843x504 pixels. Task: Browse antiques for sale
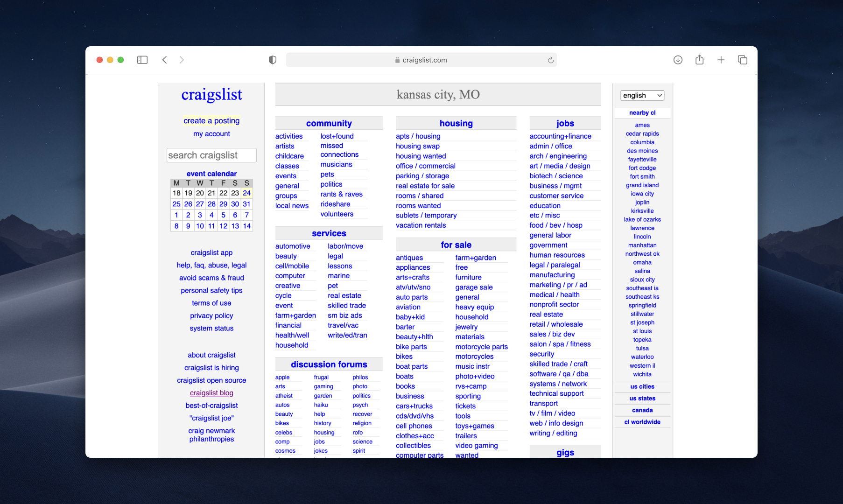point(409,258)
